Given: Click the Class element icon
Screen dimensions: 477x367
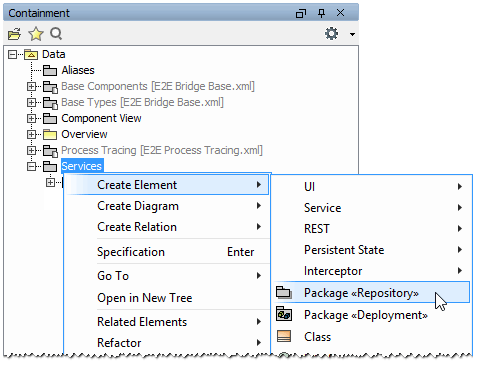Looking at the screenshot, I should [x=284, y=336].
